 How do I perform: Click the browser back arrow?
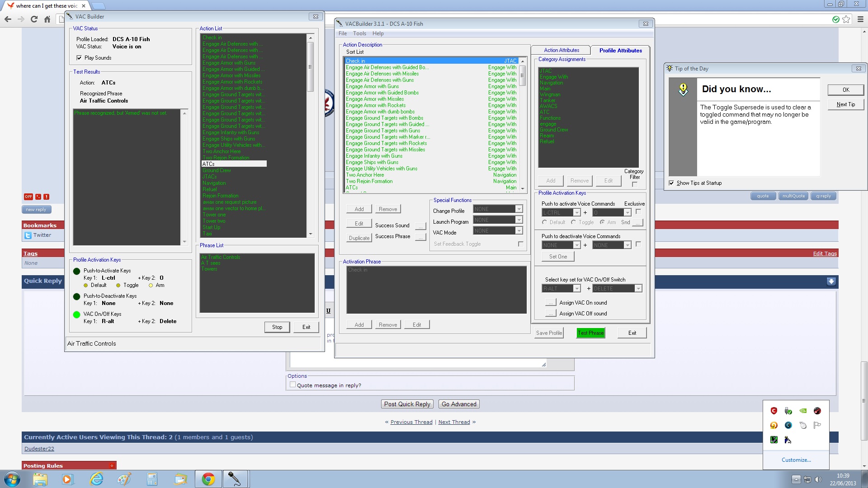tap(8, 19)
